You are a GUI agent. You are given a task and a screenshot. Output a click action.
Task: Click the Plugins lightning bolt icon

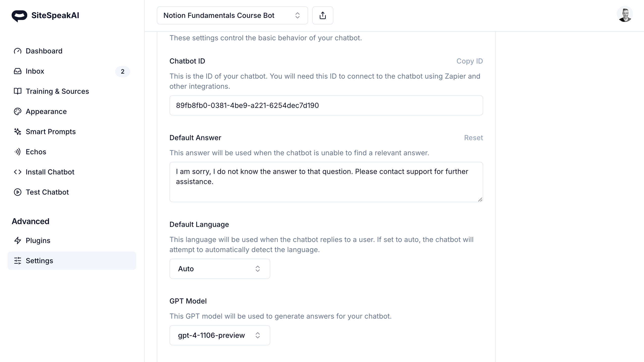pyautogui.click(x=18, y=240)
